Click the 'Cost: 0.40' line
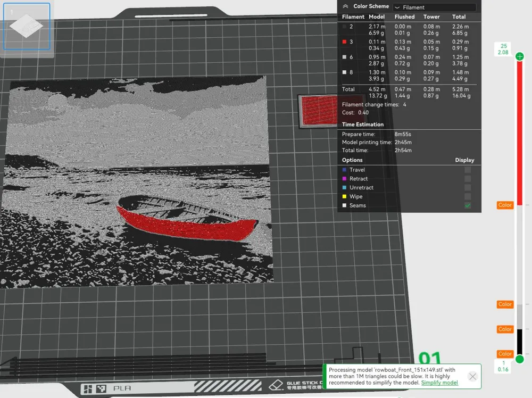This screenshot has width=532, height=398. [x=355, y=113]
